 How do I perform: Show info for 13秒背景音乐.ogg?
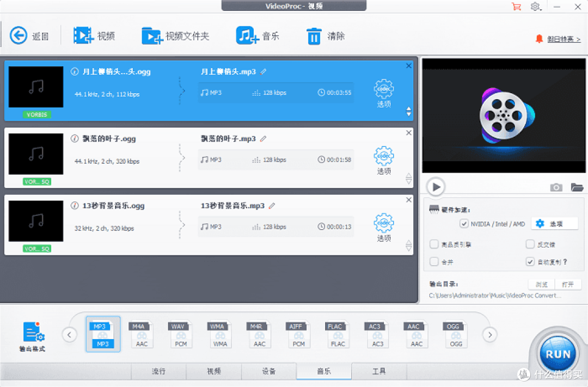75,206
